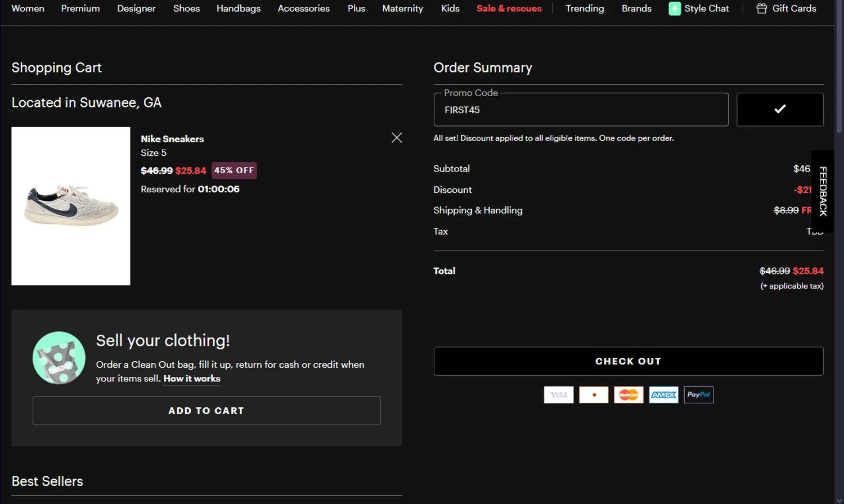This screenshot has width=844, height=504.
Task: Click the Shipping & Handling label
Action: click(478, 210)
